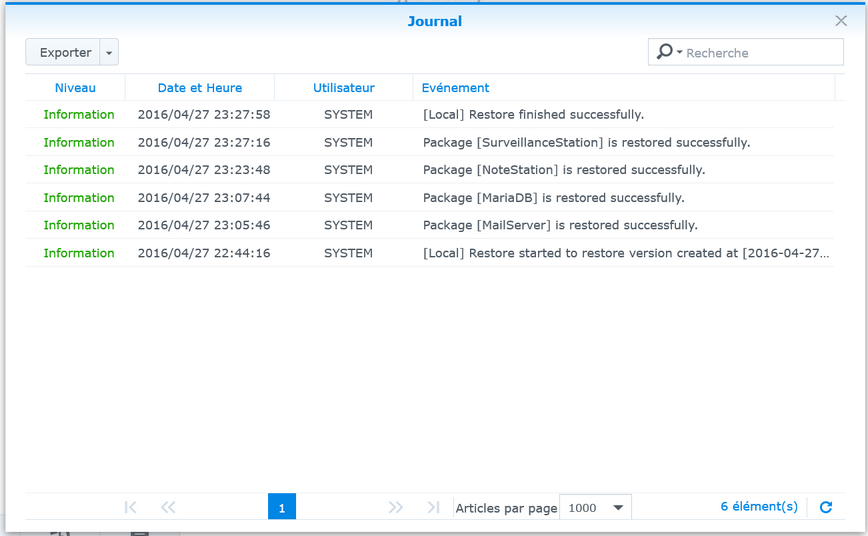This screenshot has width=868, height=536.
Task: Click the '6 élément(s)' count
Action: [x=759, y=507]
